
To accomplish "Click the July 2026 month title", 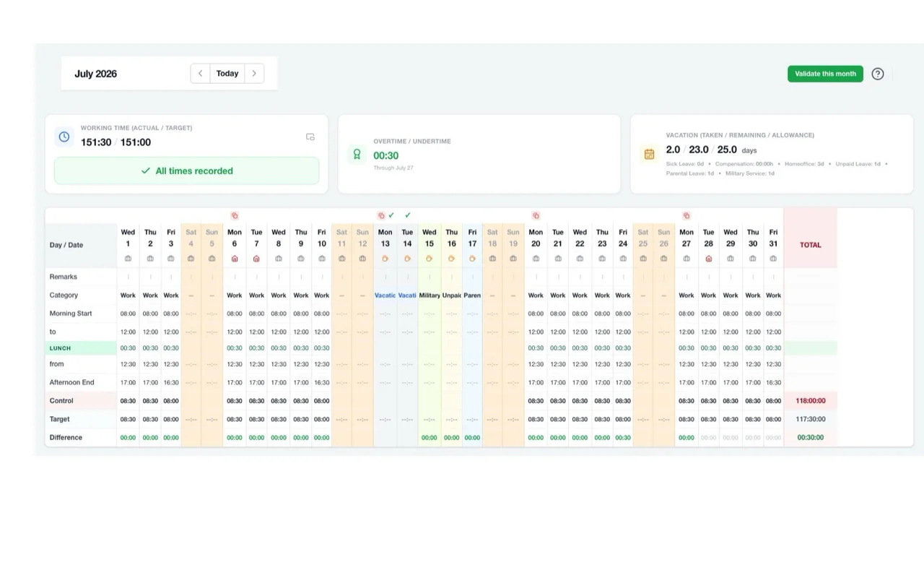I will (x=95, y=74).
